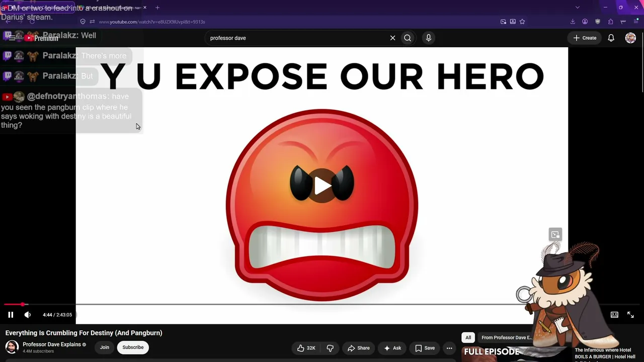Image resolution: width=644 pixels, height=362 pixels.
Task: Open the Ask feature
Action: pyautogui.click(x=392, y=348)
